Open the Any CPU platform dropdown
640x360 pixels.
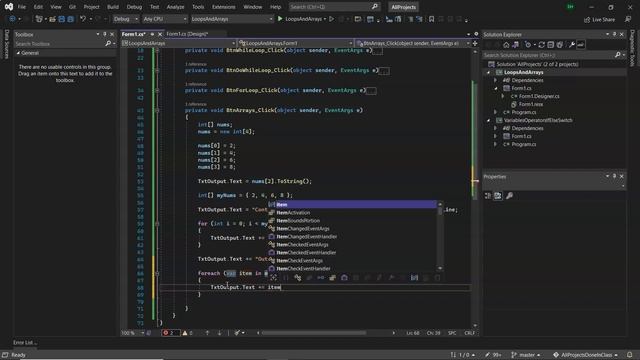click(x=164, y=19)
